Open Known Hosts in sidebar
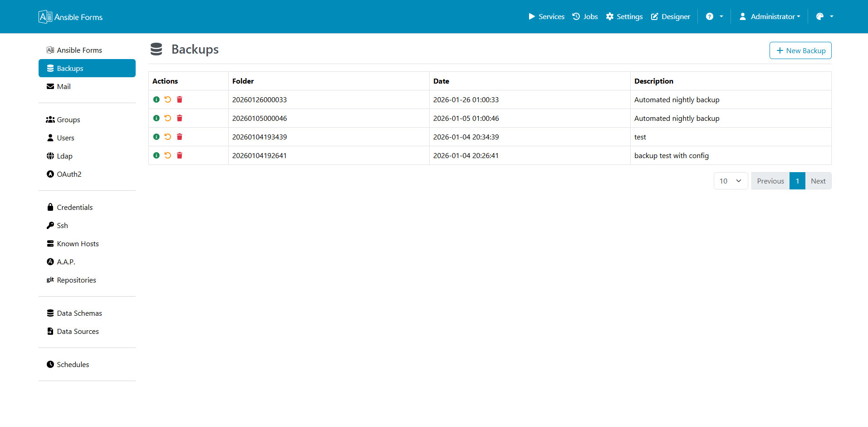Image resolution: width=868 pixels, height=427 pixels. [87, 243]
